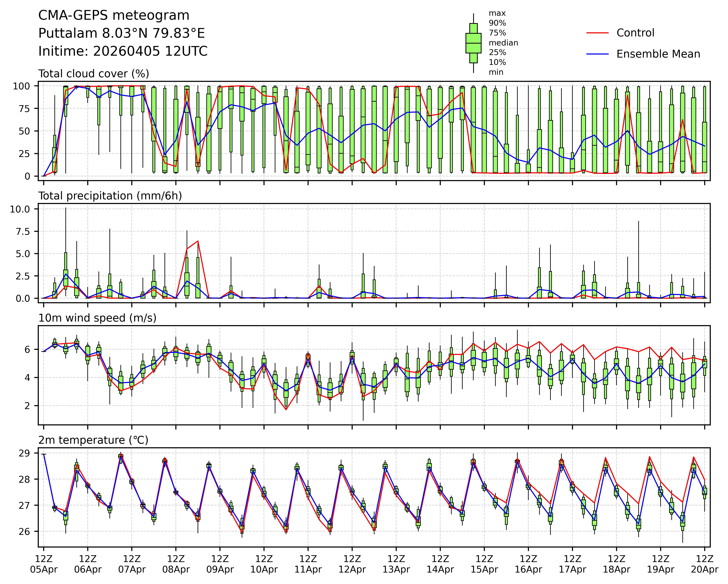Click the Total cloud cover (%) panel title

tap(94, 74)
